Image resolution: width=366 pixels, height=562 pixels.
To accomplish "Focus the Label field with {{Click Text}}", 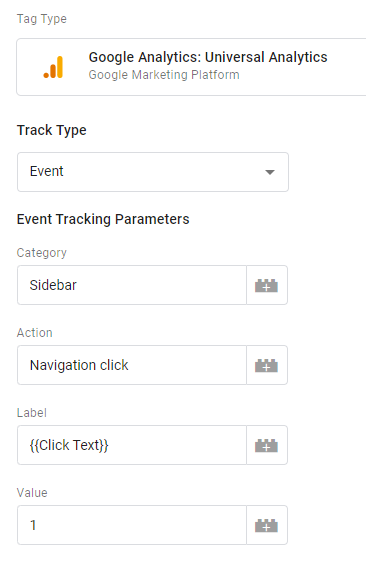I will point(132,445).
